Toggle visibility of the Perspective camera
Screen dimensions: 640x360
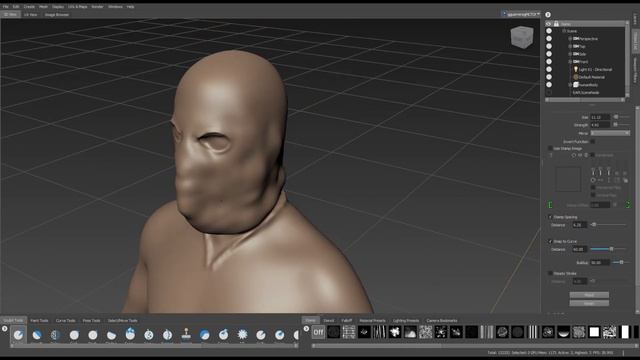tap(549, 39)
